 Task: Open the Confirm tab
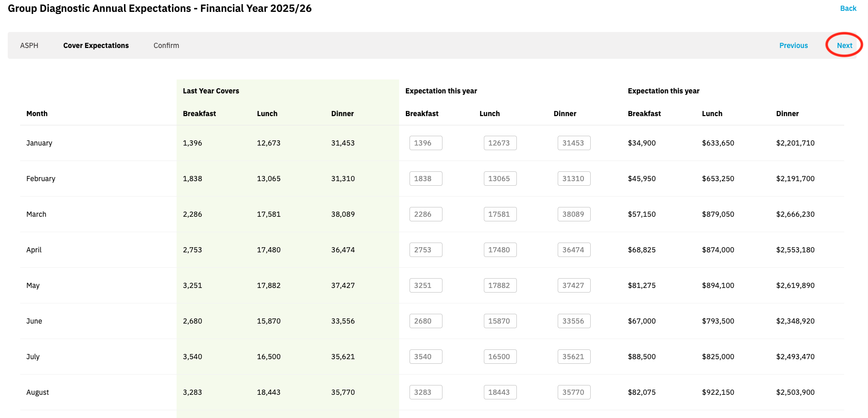click(166, 45)
